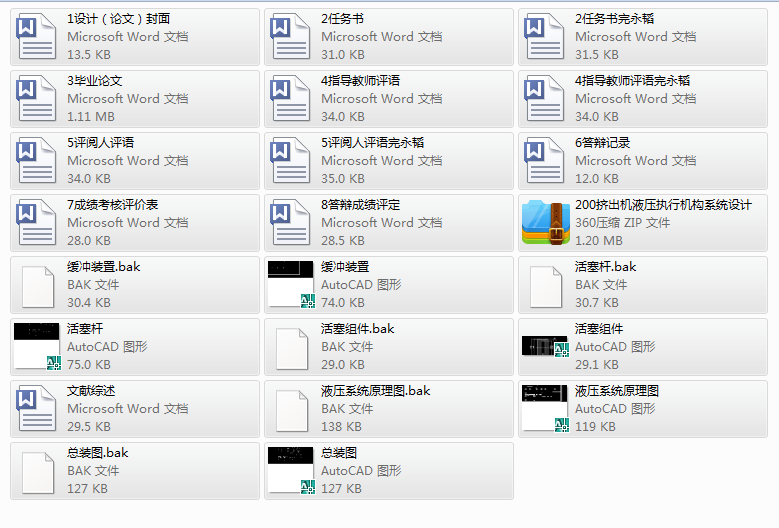This screenshot has width=779, height=528.
Task: Select the file name 200挤出机液压执行机构系统设计
Action: coord(663,205)
